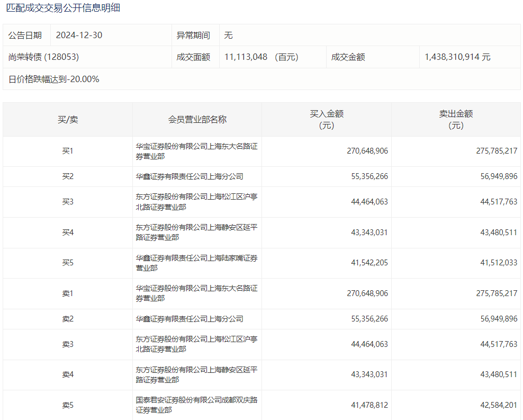Open 国泰君安成都双庆路证券营业部 in the 卖5 row

[196, 405]
